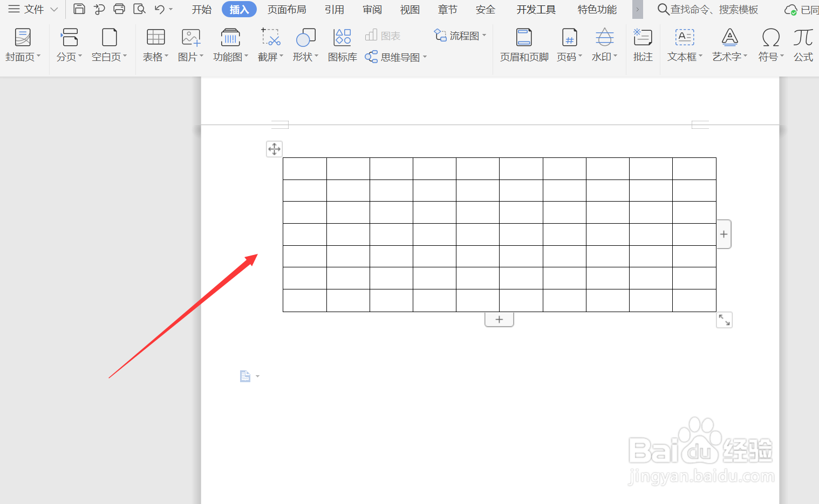Open the 图标库 icon library
The width and height of the screenshot is (819, 504).
[x=343, y=45]
